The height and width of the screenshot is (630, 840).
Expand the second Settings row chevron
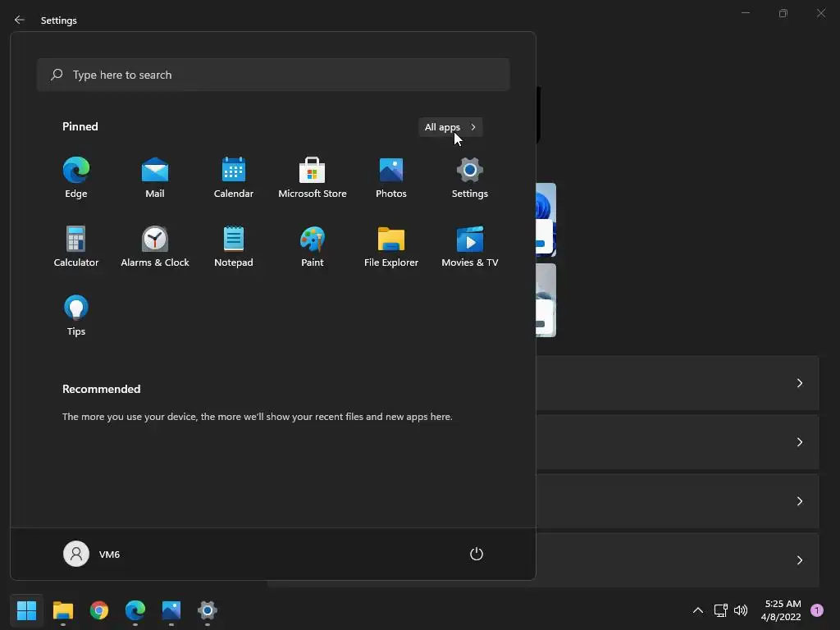click(799, 442)
